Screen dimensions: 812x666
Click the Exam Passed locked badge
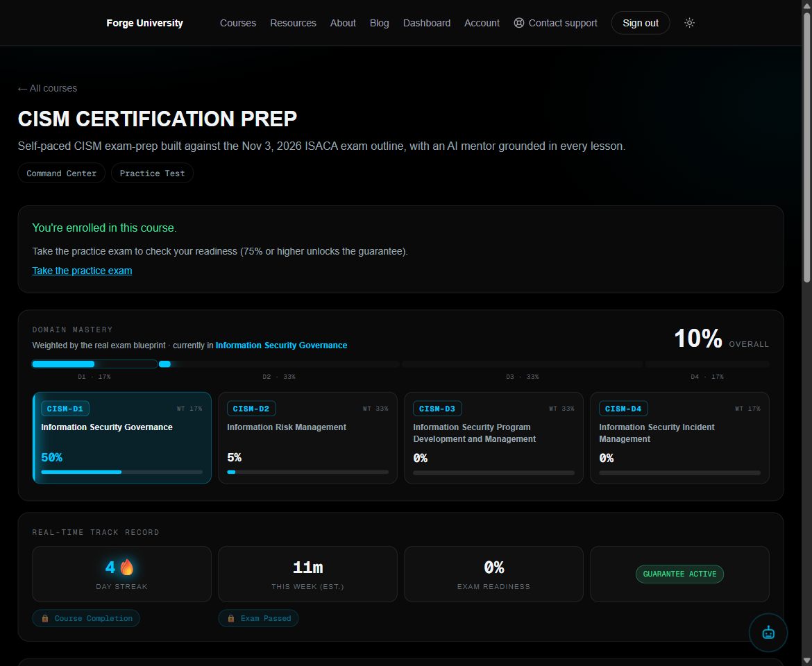[258, 618]
